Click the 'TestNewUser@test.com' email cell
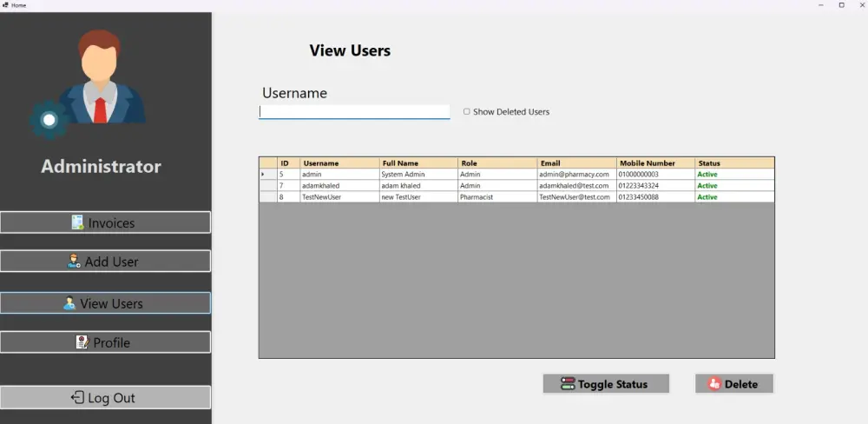 click(577, 196)
